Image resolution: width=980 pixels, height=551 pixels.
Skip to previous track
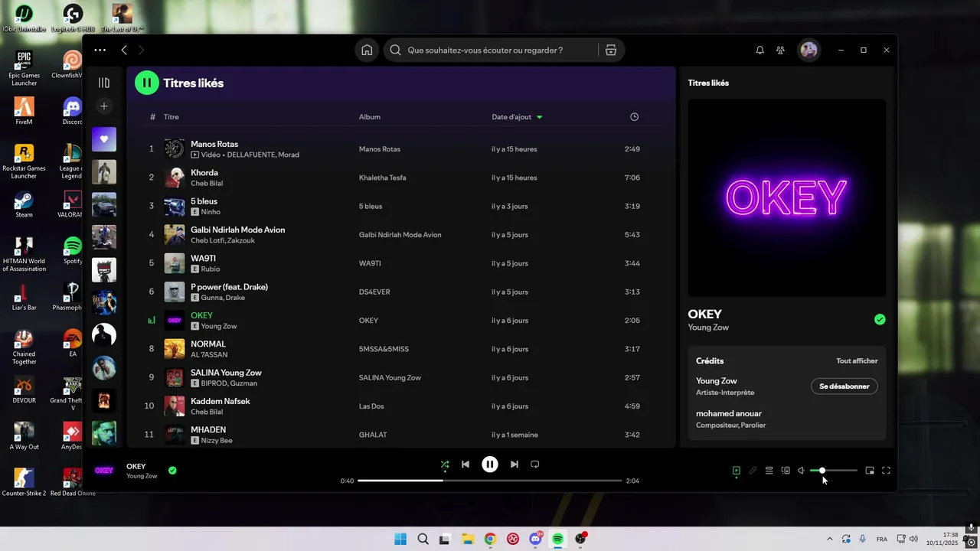click(x=465, y=464)
